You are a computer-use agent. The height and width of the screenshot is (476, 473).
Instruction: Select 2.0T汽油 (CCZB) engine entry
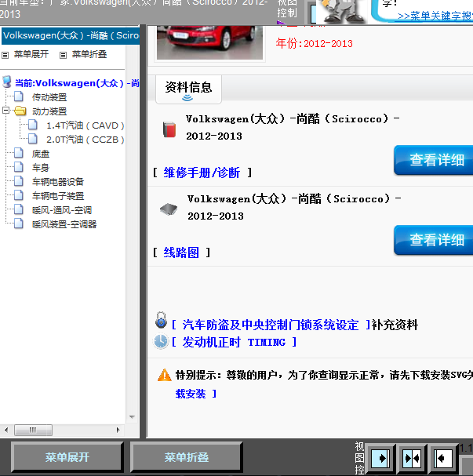point(86,140)
